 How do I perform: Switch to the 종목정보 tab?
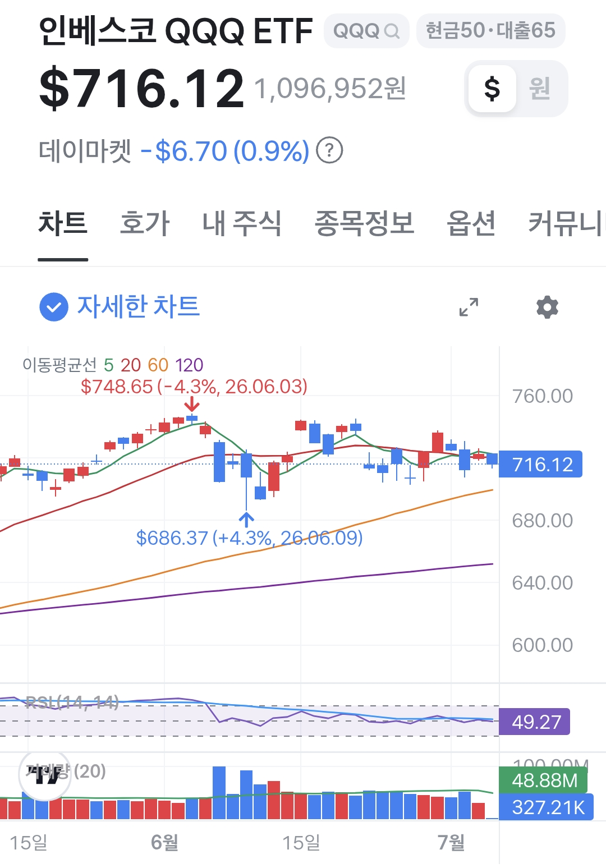(364, 223)
